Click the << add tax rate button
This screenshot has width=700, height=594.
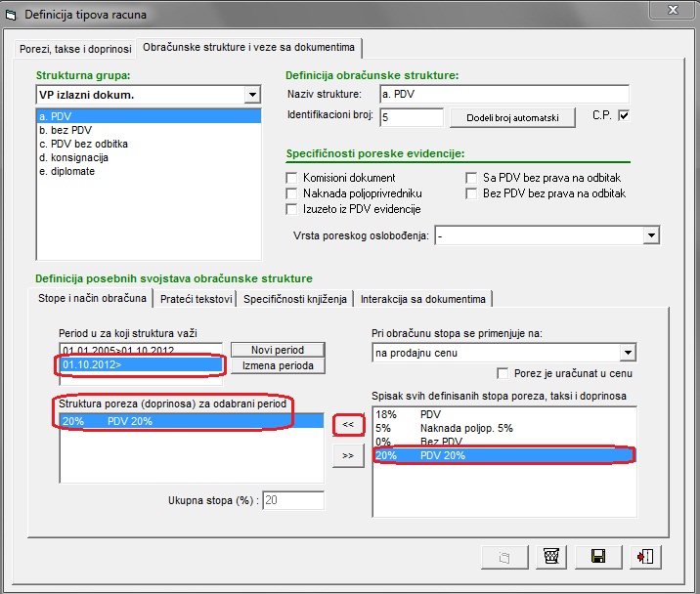click(x=347, y=424)
